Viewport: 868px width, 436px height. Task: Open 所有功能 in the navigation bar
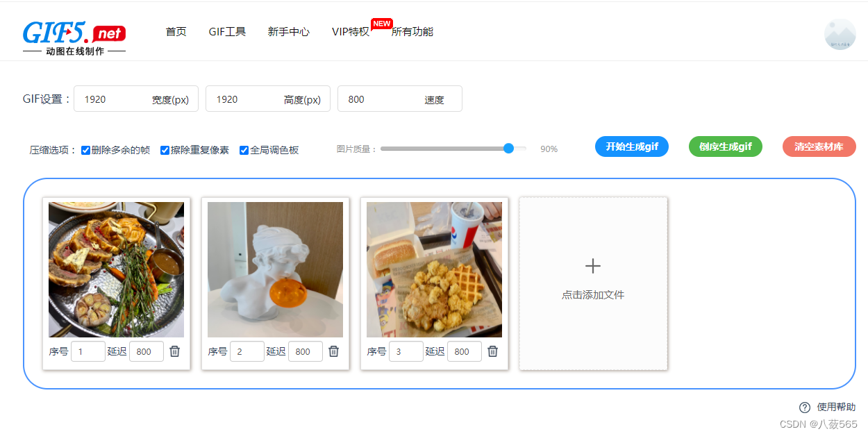pyautogui.click(x=412, y=32)
